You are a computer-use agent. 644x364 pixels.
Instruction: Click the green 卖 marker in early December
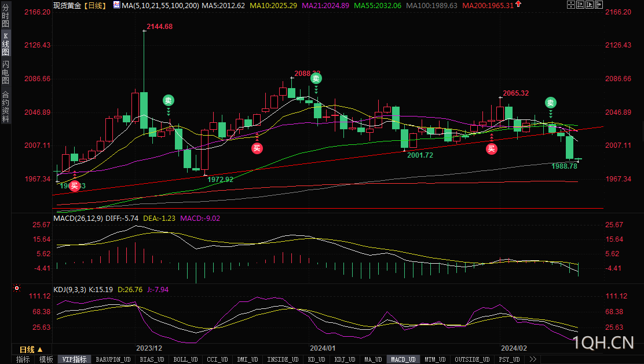click(169, 100)
